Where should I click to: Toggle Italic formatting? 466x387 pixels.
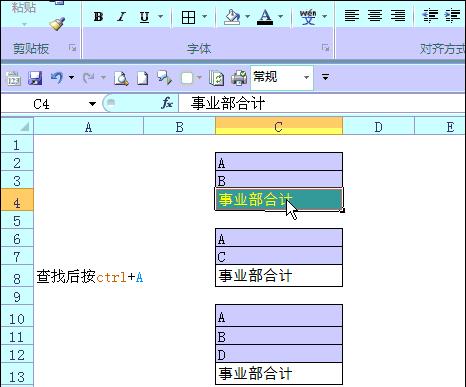coord(121,16)
